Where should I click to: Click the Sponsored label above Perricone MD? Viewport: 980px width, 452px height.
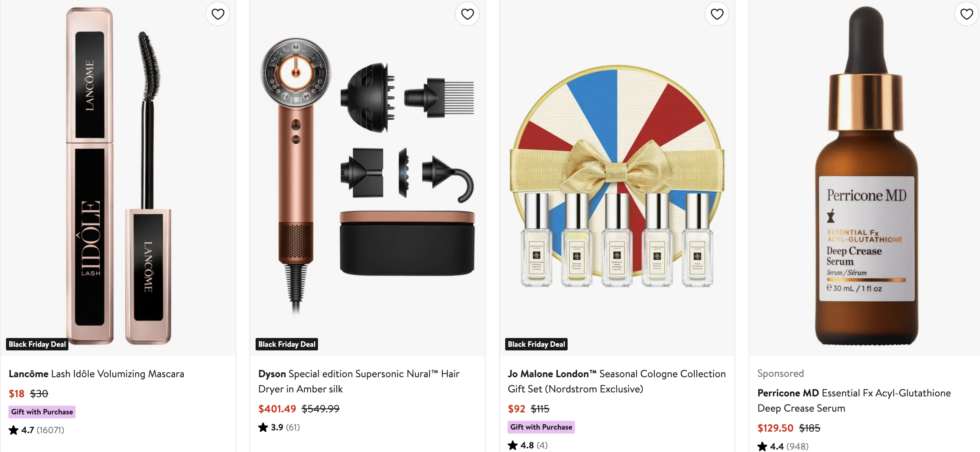780,374
